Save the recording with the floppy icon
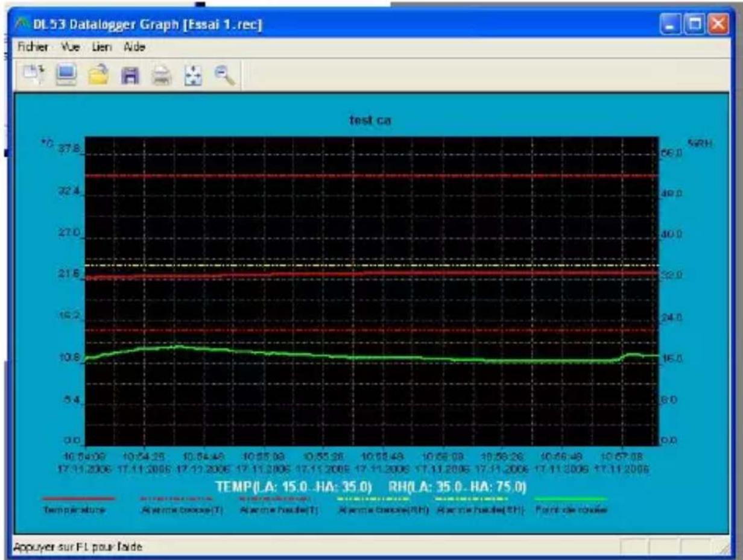 [130, 75]
